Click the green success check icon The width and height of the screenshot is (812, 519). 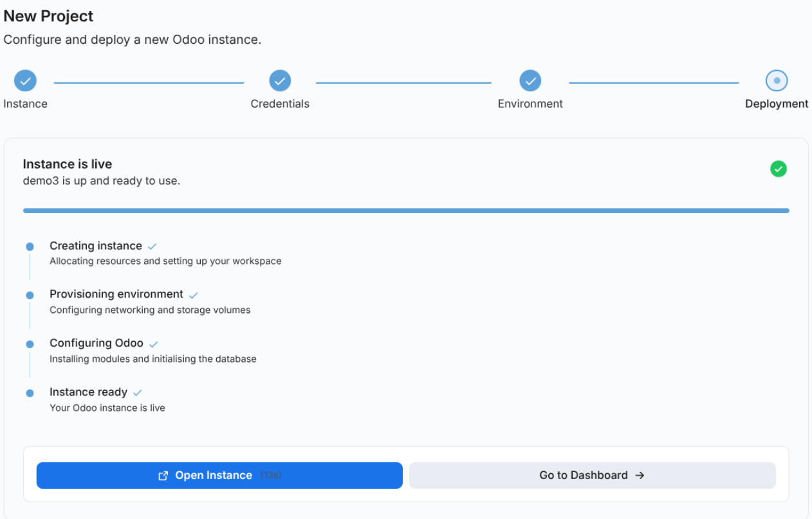(x=779, y=169)
